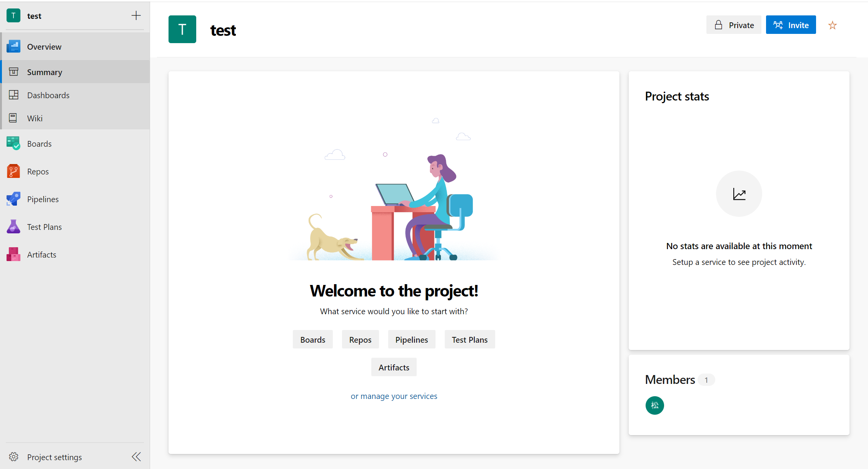Open the Artifacts package icon
The image size is (868, 469).
click(13, 255)
